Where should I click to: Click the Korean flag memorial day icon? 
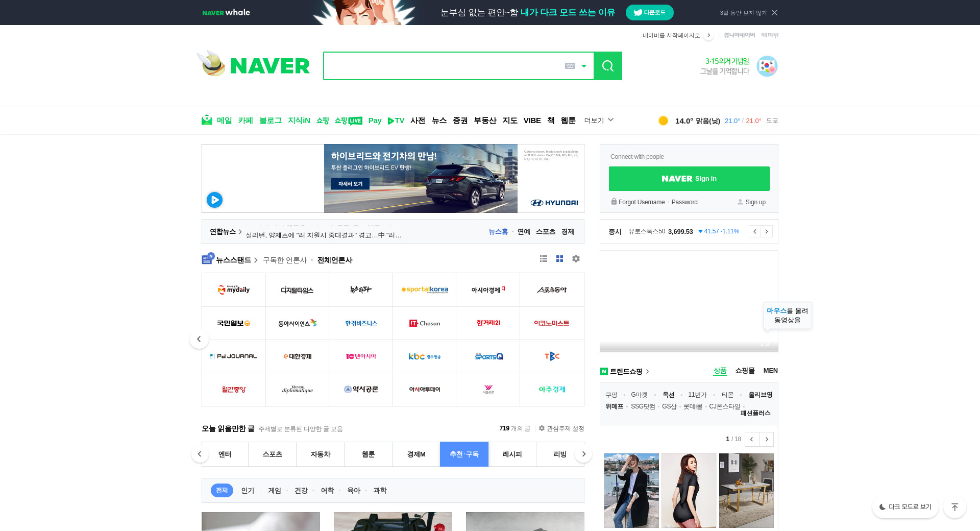pyautogui.click(x=767, y=66)
